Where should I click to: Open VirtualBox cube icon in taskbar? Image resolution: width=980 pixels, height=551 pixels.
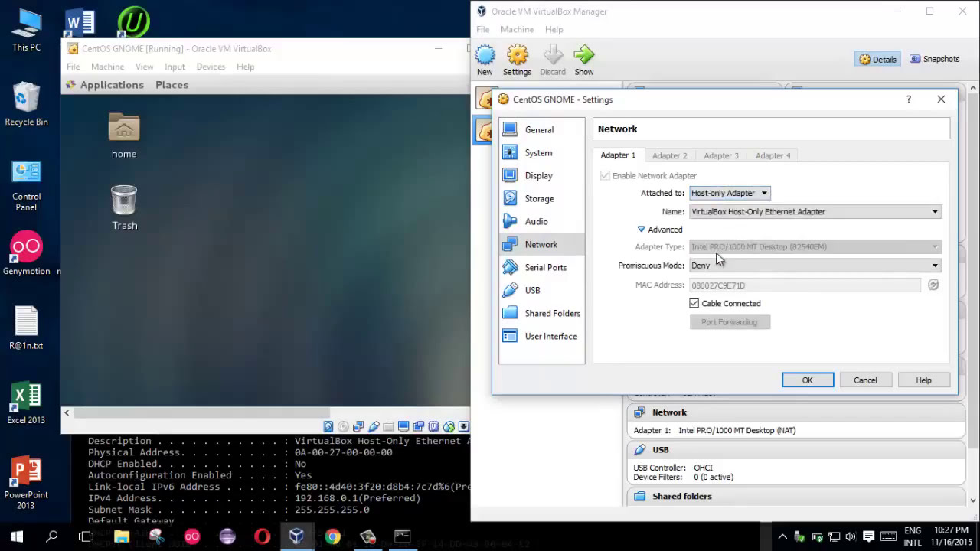(x=296, y=536)
